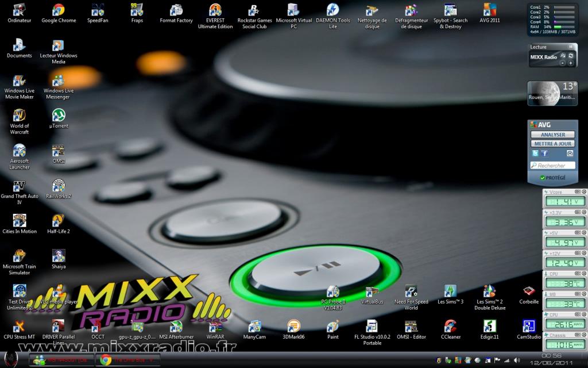Open Nettoyage de disque shortcut
Viewport: 588px width, 368px height.
[x=372, y=16]
